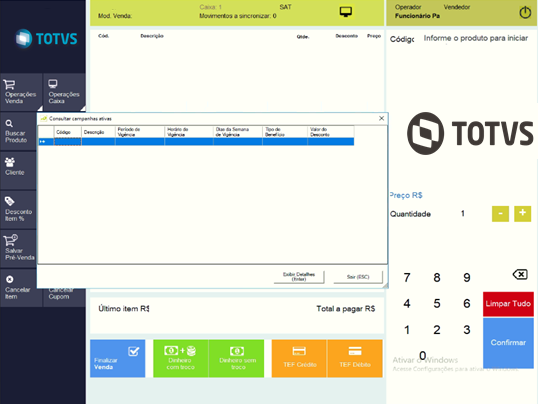Tap keypad digit 8
Image resolution: width=538 pixels, height=404 pixels.
pyautogui.click(x=437, y=277)
